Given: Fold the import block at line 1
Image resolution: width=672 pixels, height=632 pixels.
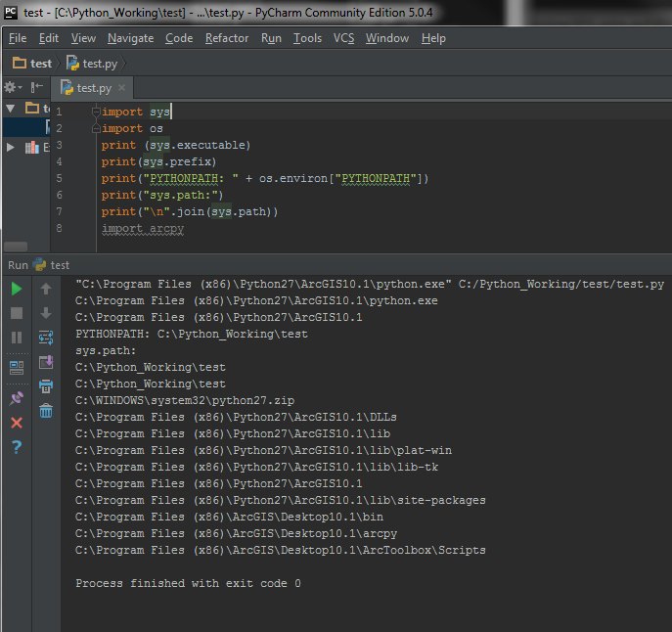Looking at the screenshot, I should click(x=96, y=112).
